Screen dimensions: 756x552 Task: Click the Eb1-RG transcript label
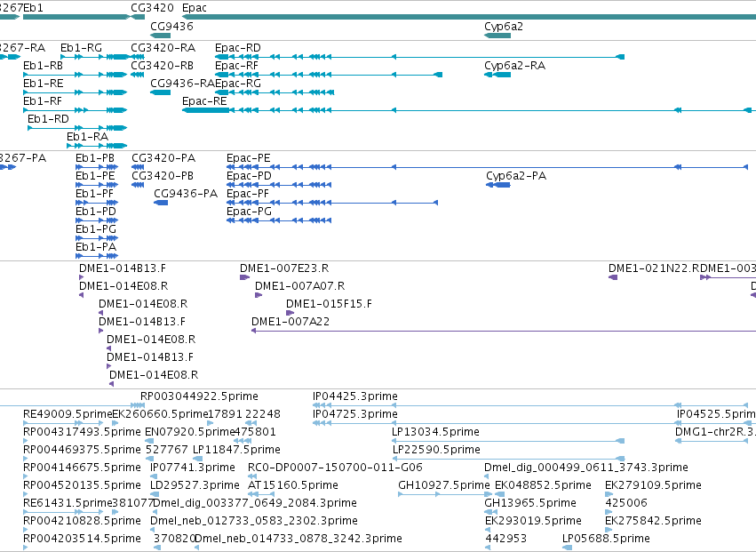[x=81, y=48]
